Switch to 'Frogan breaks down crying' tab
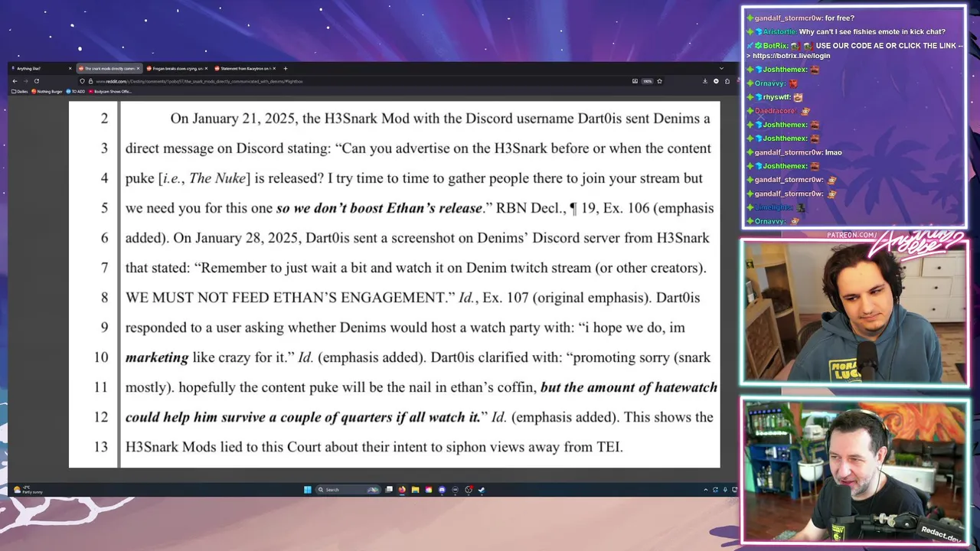Screen dimensions: 980x551 tap(178, 68)
